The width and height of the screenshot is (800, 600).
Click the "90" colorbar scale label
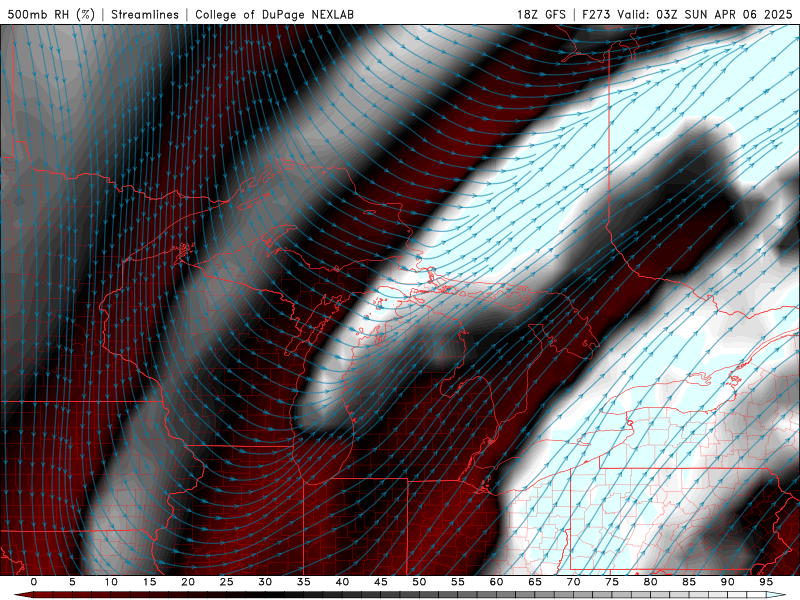[727, 582]
